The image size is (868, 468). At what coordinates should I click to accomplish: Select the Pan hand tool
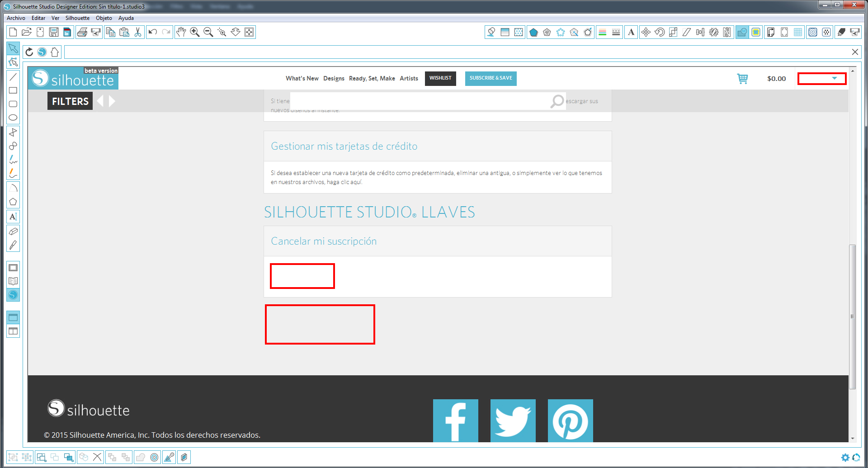pyautogui.click(x=181, y=32)
